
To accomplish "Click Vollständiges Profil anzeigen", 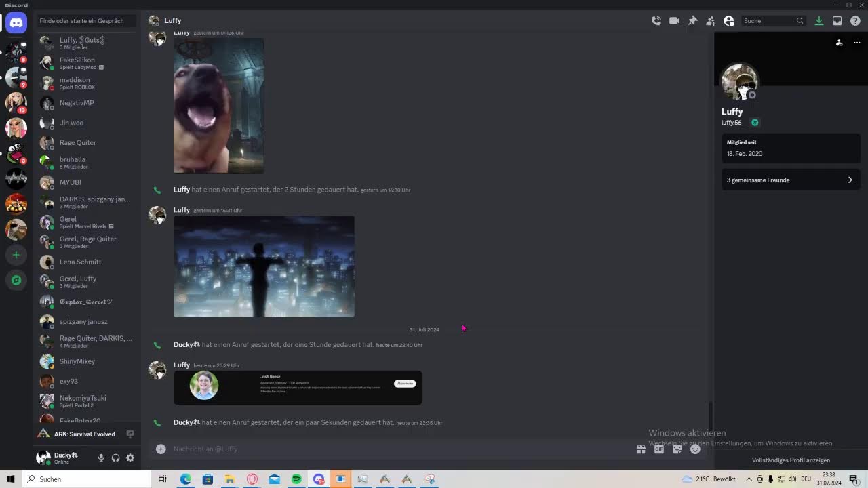I will (x=791, y=460).
